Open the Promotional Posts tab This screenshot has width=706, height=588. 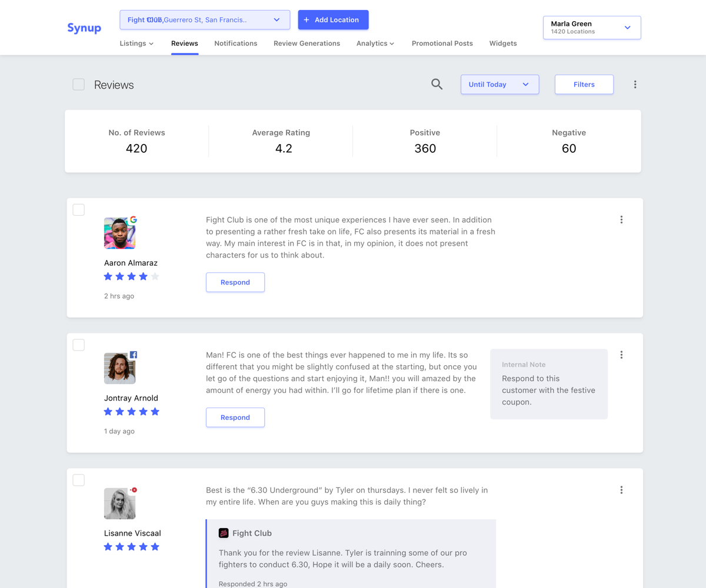point(442,44)
